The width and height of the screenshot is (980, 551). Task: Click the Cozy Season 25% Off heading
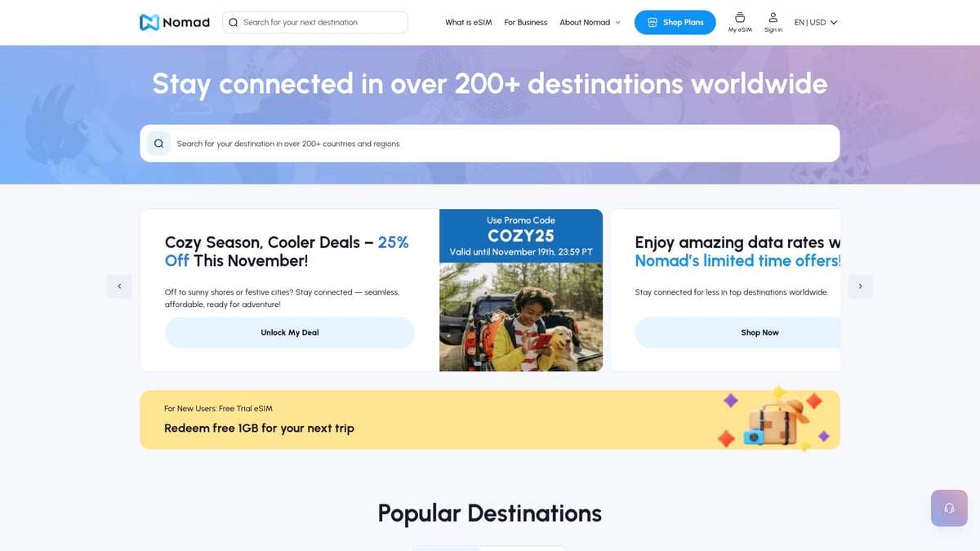click(x=287, y=251)
